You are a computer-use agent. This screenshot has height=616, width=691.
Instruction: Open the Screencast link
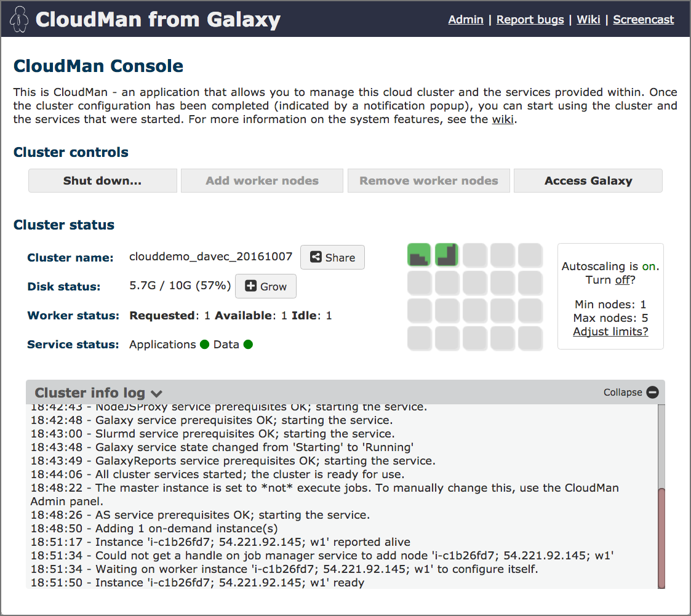644,20
